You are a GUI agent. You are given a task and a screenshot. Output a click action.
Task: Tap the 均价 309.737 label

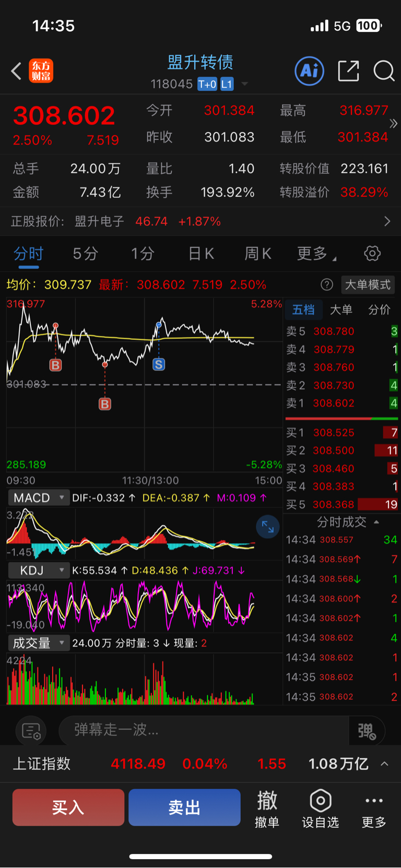(x=49, y=284)
